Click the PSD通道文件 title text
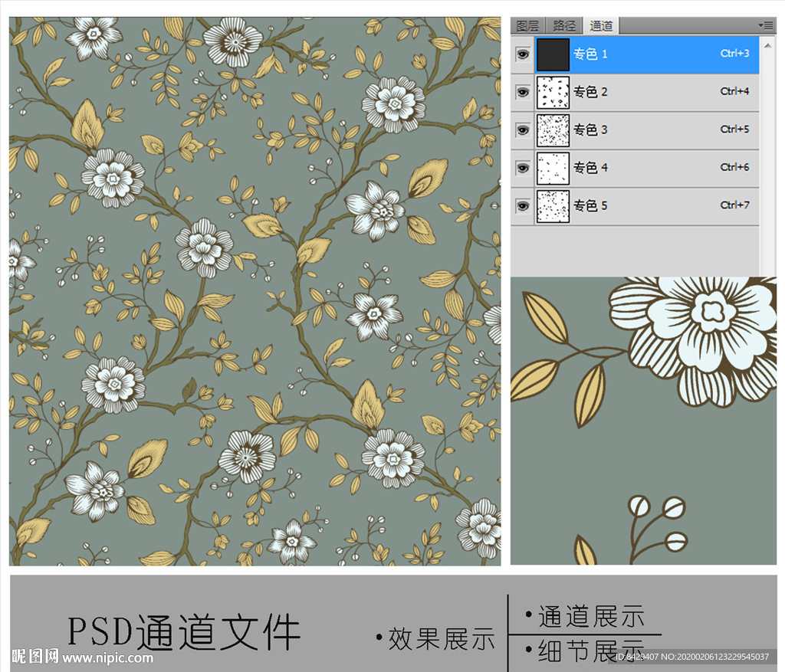Image resolution: width=785 pixels, height=672 pixels. 184,632
